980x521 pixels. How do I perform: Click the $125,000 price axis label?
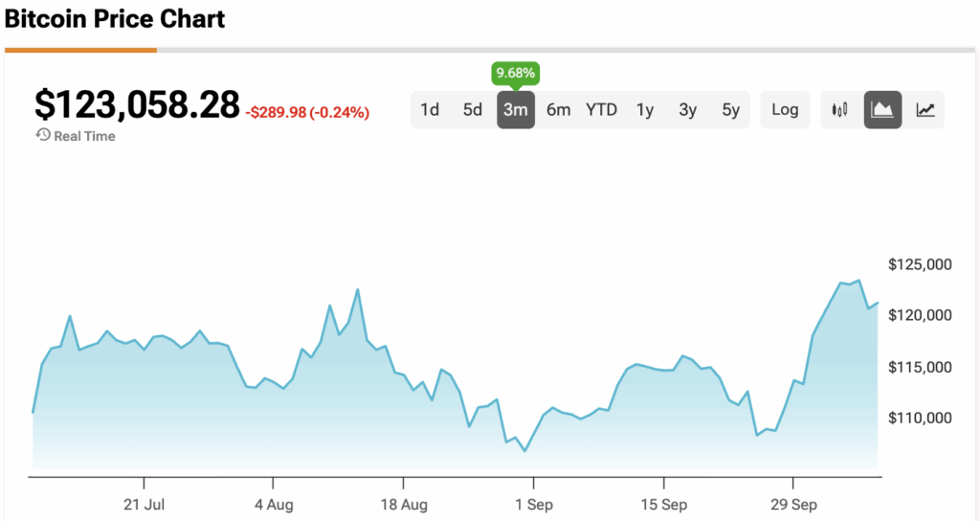pyautogui.click(x=920, y=264)
